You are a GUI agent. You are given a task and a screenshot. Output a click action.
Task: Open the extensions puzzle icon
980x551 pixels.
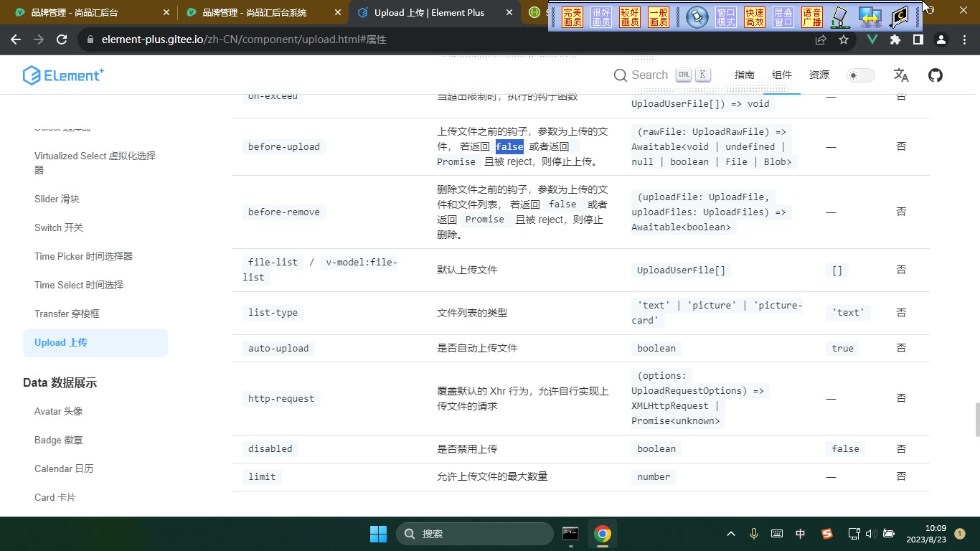pyautogui.click(x=895, y=39)
